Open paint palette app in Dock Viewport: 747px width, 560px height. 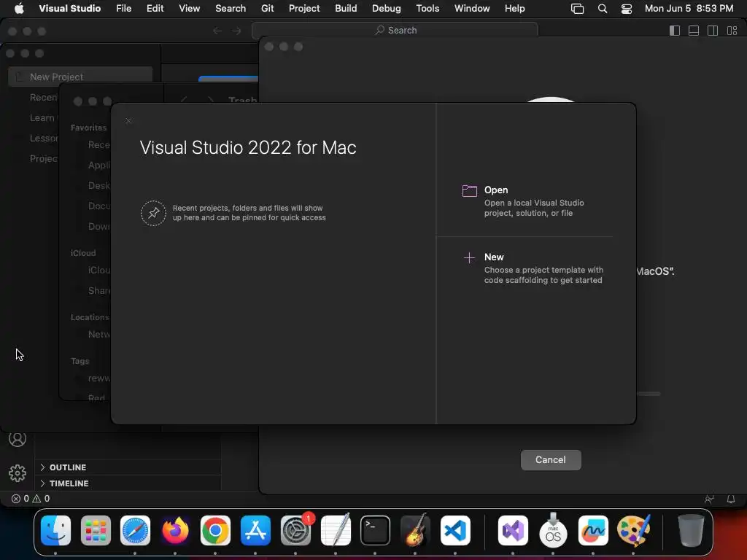[634, 531]
